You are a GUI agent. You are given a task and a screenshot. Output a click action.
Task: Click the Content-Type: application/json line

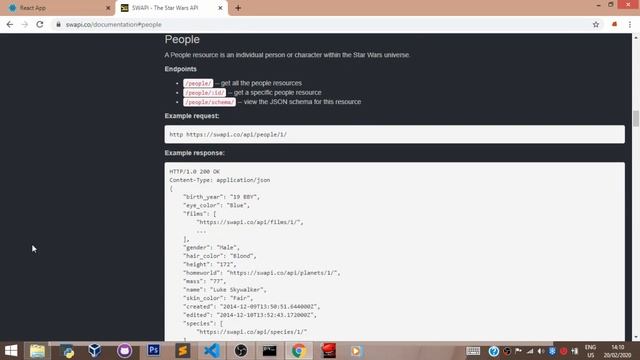[x=220, y=180]
